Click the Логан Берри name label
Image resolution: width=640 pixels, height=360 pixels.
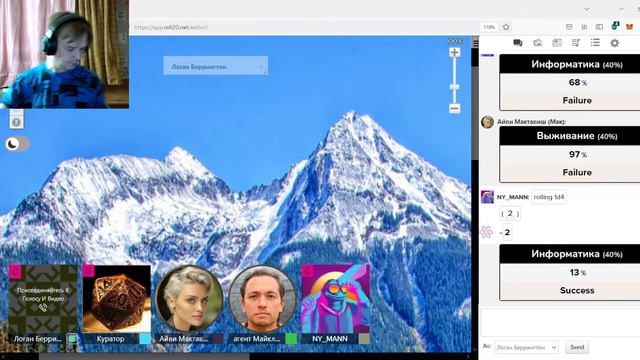click(x=38, y=339)
